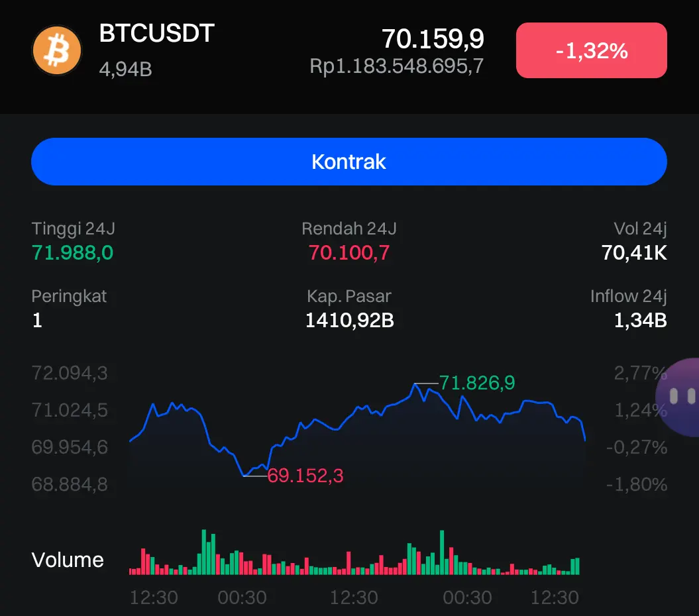Expand the Inflow 24j statistic
This screenshot has width=699, height=616.
[629, 309]
